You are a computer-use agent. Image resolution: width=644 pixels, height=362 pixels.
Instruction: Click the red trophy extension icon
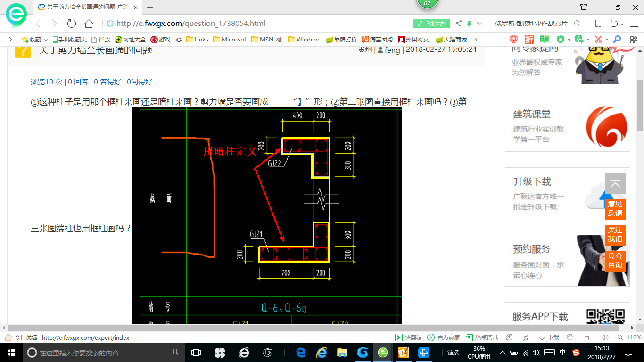point(514,39)
